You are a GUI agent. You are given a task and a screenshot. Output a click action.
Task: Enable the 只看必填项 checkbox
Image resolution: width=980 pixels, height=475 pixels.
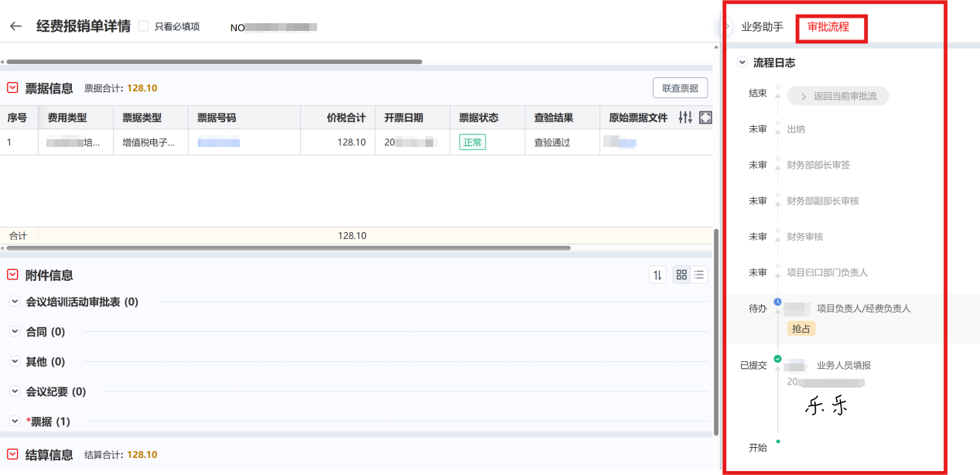(x=143, y=26)
